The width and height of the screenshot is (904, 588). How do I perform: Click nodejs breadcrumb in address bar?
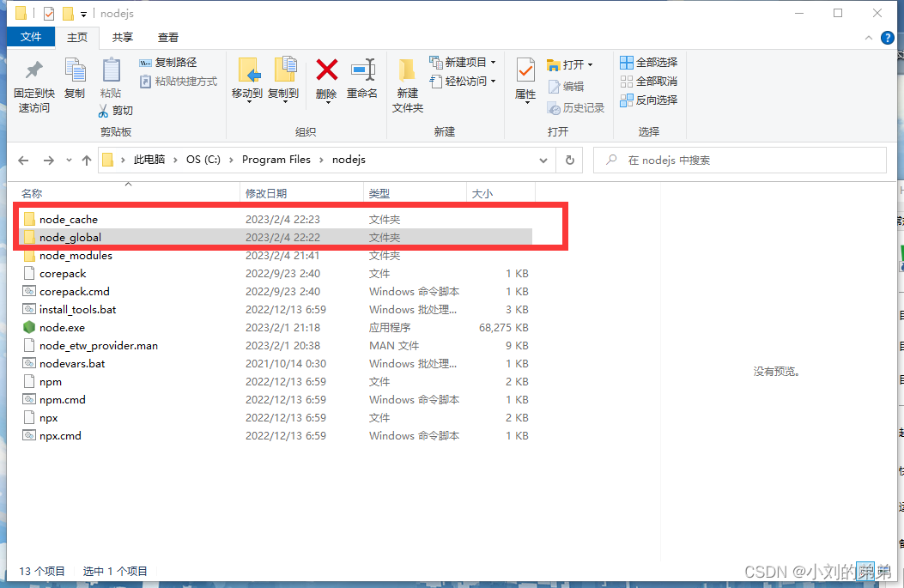[x=349, y=160]
